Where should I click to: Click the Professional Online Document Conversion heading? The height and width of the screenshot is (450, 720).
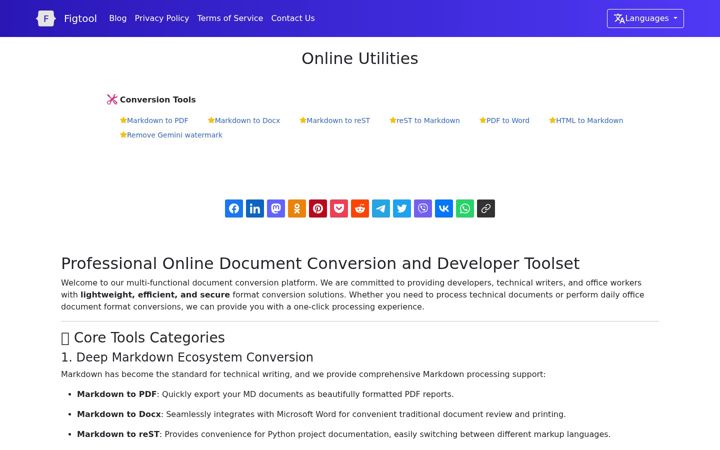coord(320,264)
